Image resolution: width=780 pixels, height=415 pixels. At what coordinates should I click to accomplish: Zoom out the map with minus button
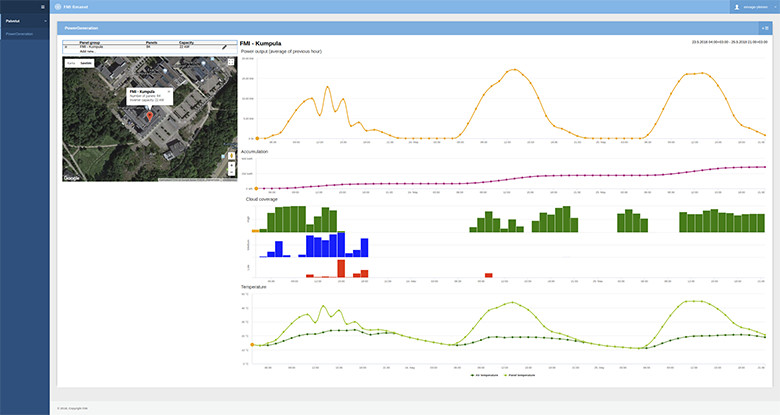click(x=231, y=174)
